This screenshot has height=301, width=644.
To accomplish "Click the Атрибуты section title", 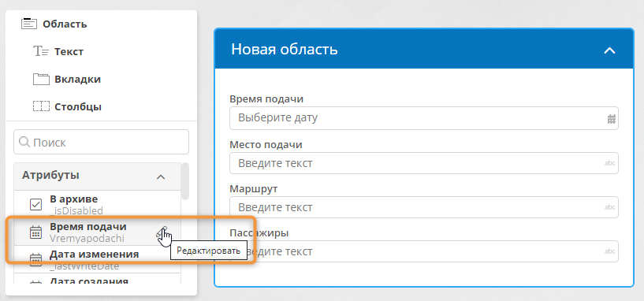I will click(x=50, y=176).
